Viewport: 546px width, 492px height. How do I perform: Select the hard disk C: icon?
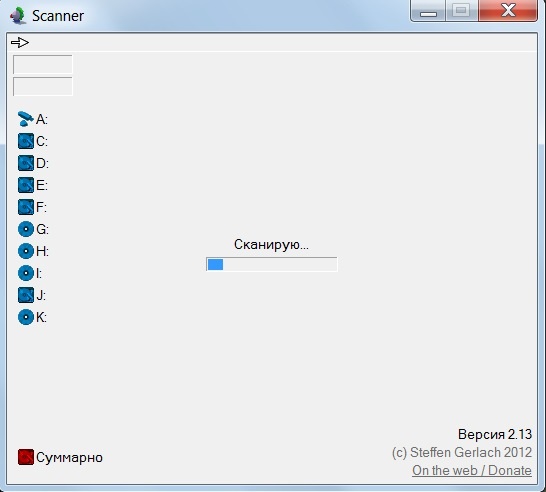pos(26,141)
